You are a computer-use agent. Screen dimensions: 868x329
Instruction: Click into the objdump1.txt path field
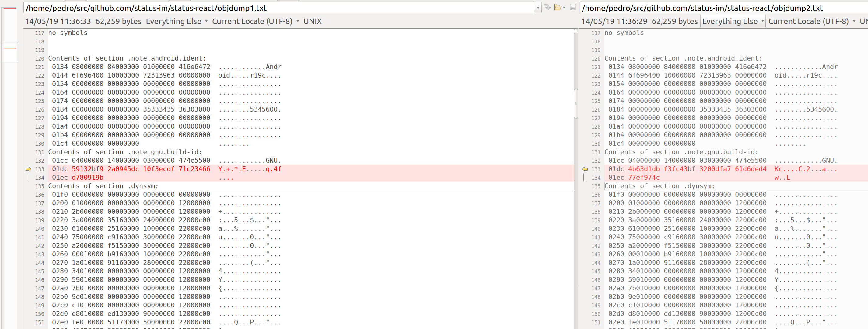279,7
